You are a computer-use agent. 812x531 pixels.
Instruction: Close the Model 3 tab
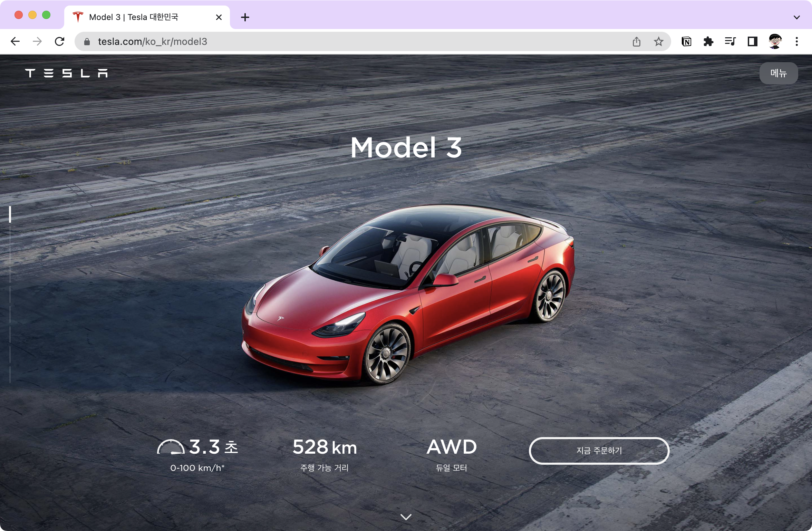pos(219,17)
